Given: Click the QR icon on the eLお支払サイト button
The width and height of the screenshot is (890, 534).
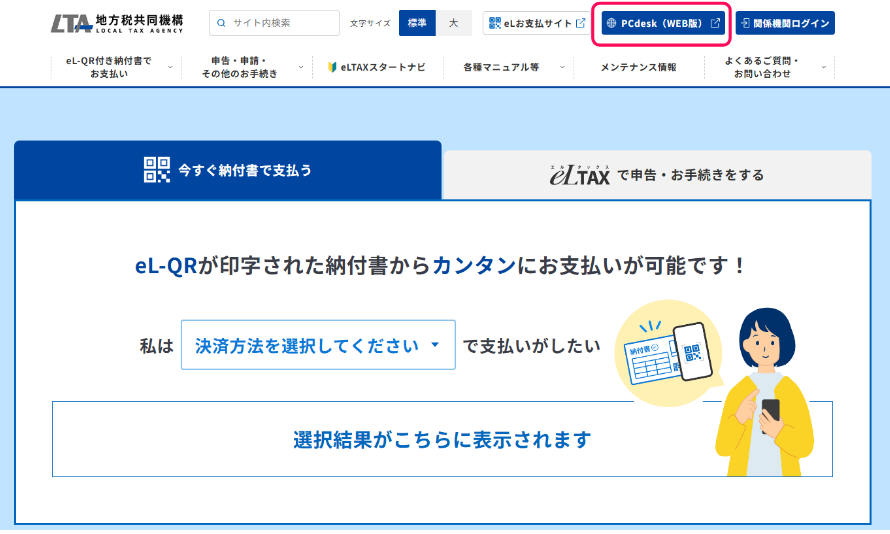Looking at the screenshot, I should pyautogui.click(x=494, y=23).
